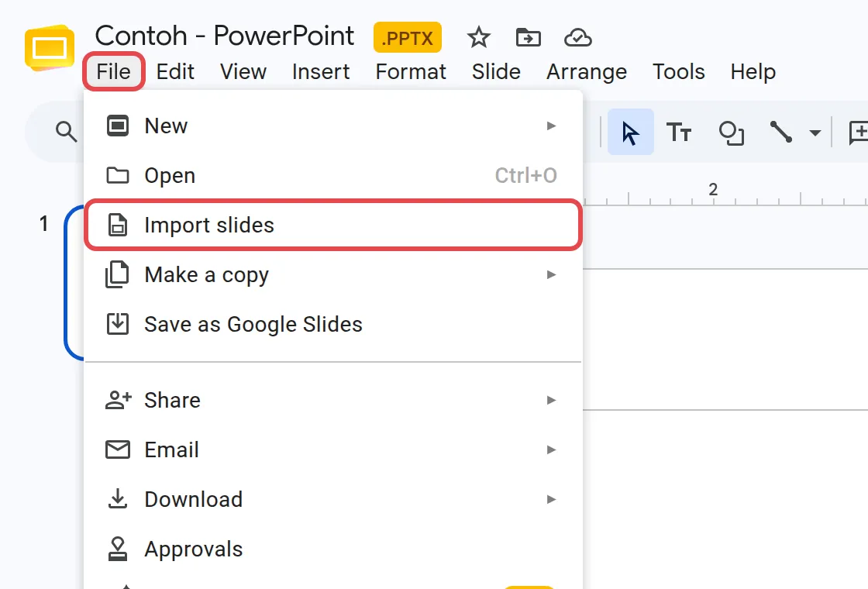This screenshot has width=868, height=589.
Task: Open the Insert menu
Action: coord(321,71)
